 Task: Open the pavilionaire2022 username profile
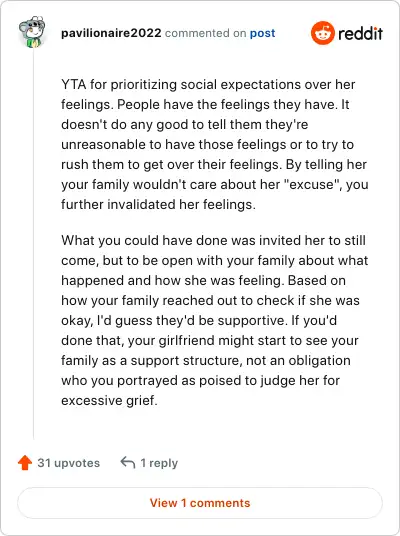111,33
